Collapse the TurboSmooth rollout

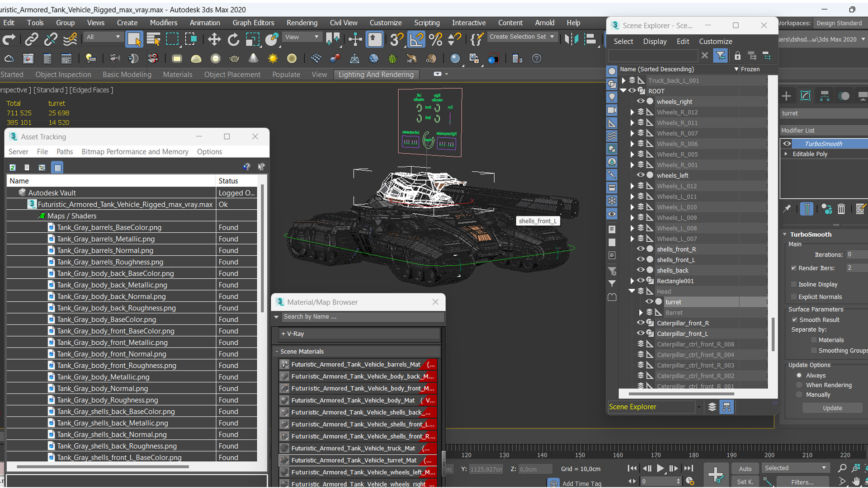[785, 235]
